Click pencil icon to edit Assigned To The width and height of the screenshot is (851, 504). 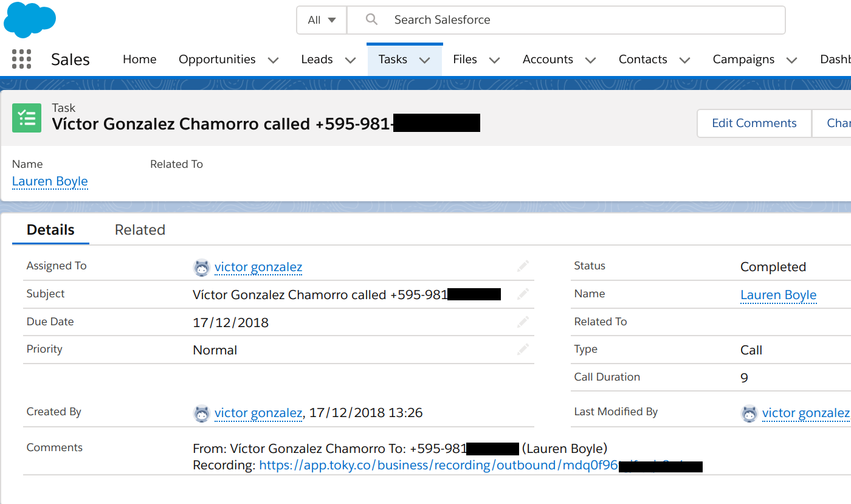(523, 266)
